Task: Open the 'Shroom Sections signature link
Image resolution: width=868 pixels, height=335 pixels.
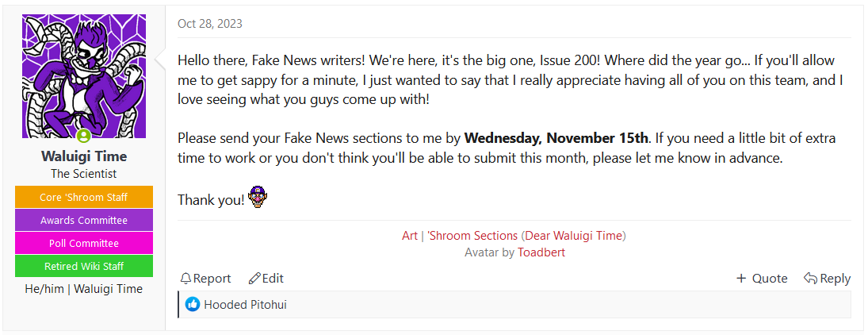Action: pyautogui.click(x=472, y=236)
